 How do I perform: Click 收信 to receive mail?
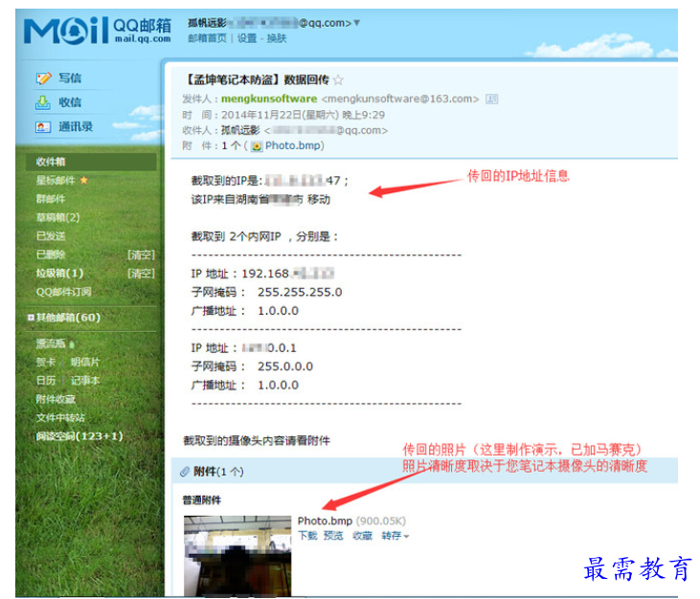coord(70,102)
